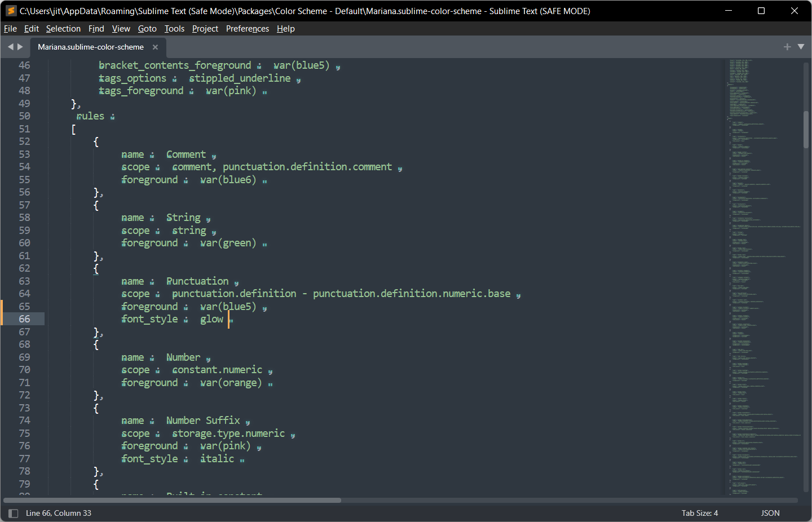The height and width of the screenshot is (522, 812).
Task: Maximize the Sublime Text window
Action: tap(761, 11)
